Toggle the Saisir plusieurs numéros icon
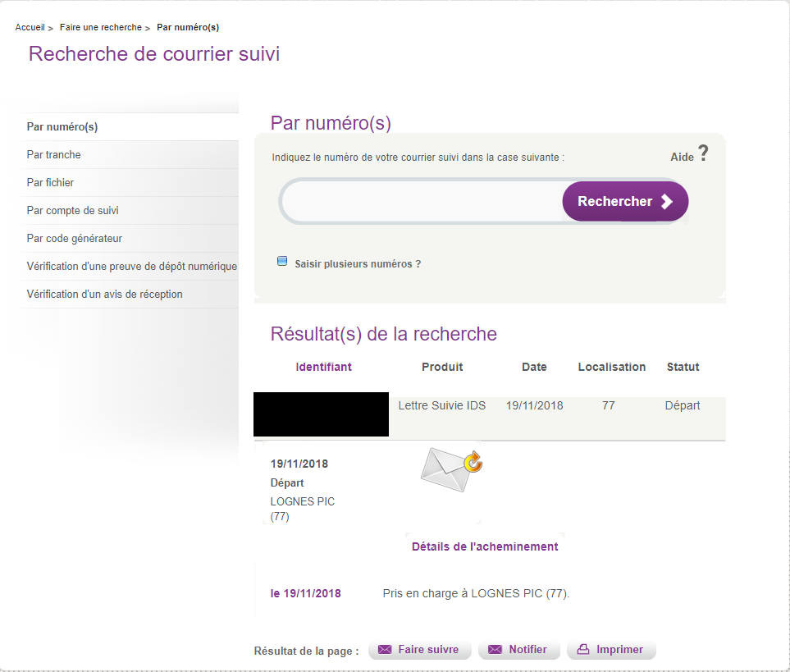 coord(282,262)
